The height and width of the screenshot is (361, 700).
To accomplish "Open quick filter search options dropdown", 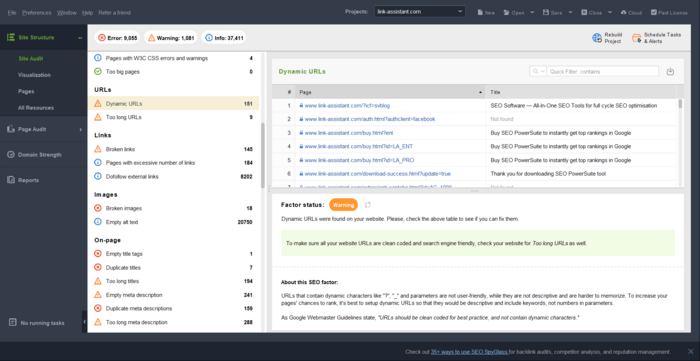I will (538, 71).
